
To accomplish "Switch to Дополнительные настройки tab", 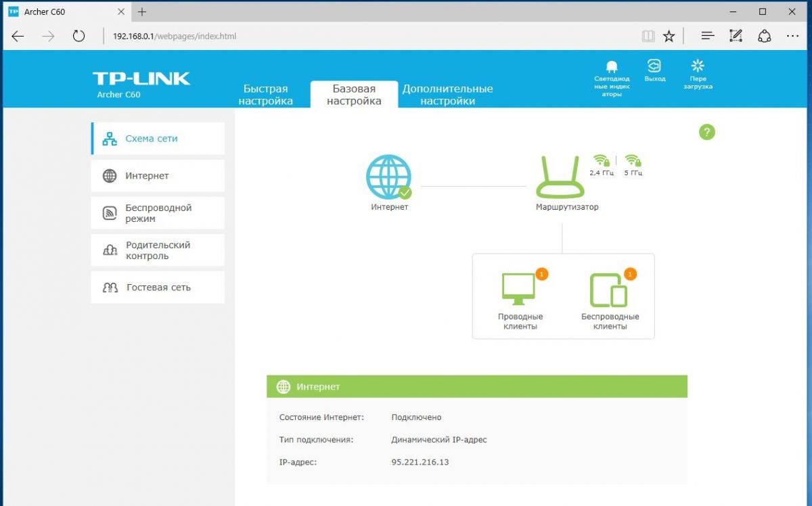I will [447, 95].
